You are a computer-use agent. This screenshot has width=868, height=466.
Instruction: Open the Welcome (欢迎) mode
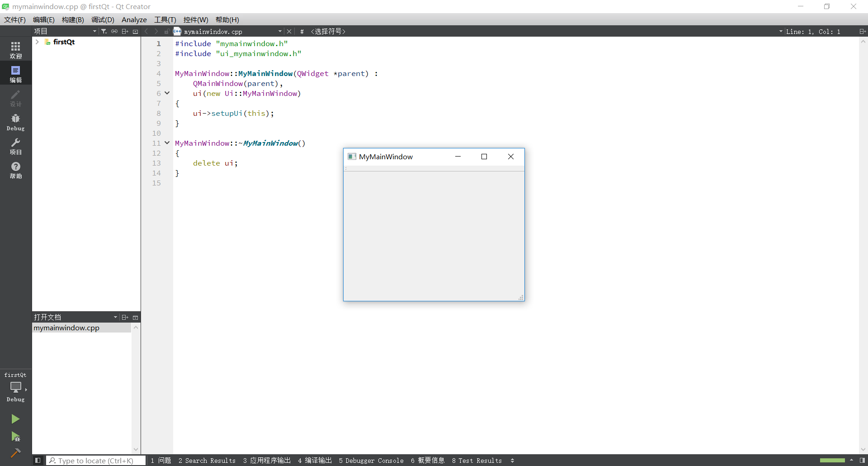(15, 50)
